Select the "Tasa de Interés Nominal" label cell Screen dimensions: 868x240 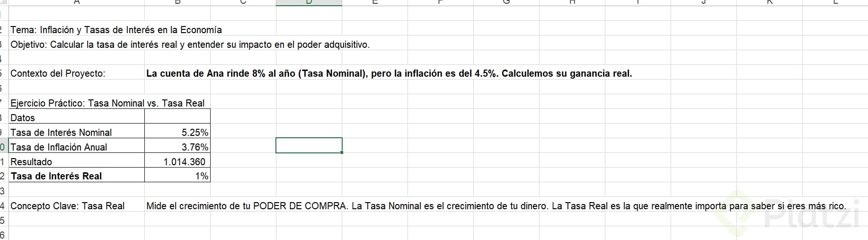point(76,133)
